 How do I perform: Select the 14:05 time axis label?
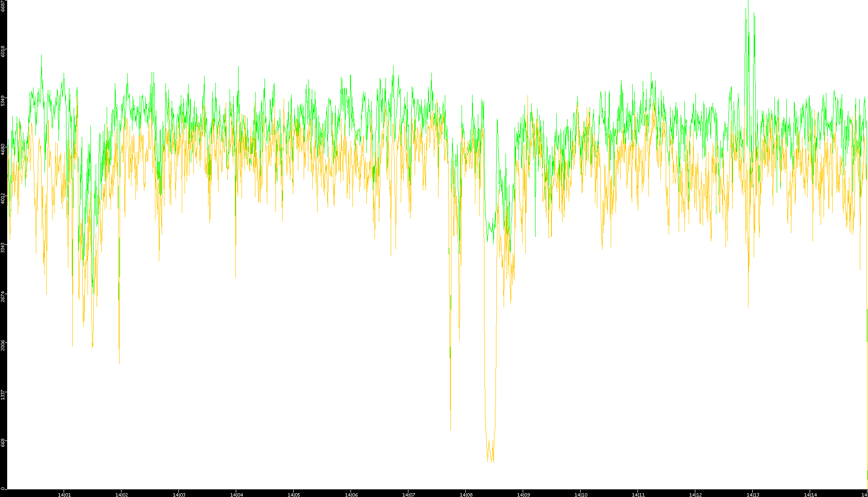pyautogui.click(x=294, y=494)
